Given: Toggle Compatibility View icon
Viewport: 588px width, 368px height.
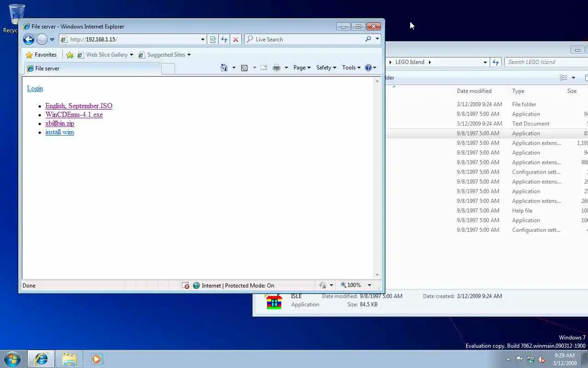Looking at the screenshot, I should coord(213,40).
